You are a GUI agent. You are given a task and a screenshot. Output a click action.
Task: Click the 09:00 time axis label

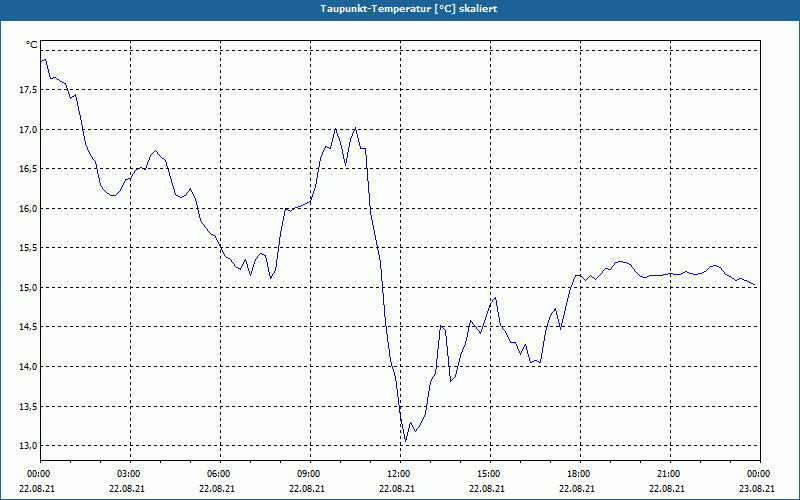pos(310,474)
